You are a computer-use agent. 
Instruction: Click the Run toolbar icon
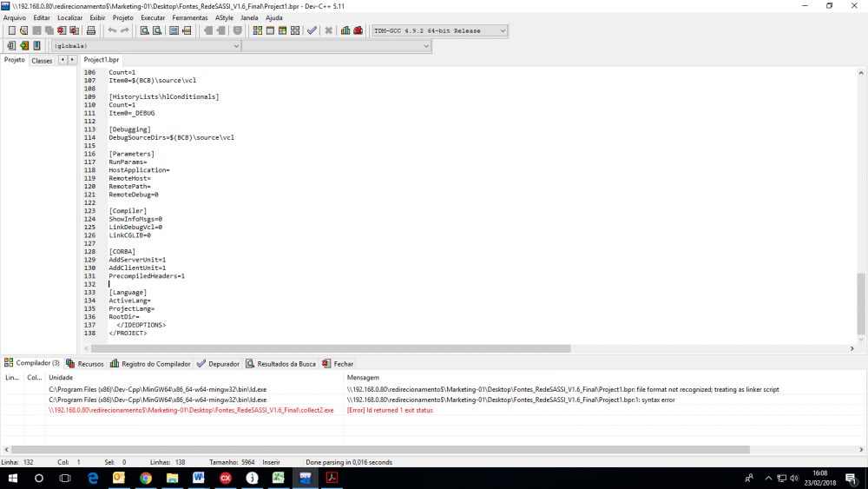(270, 30)
